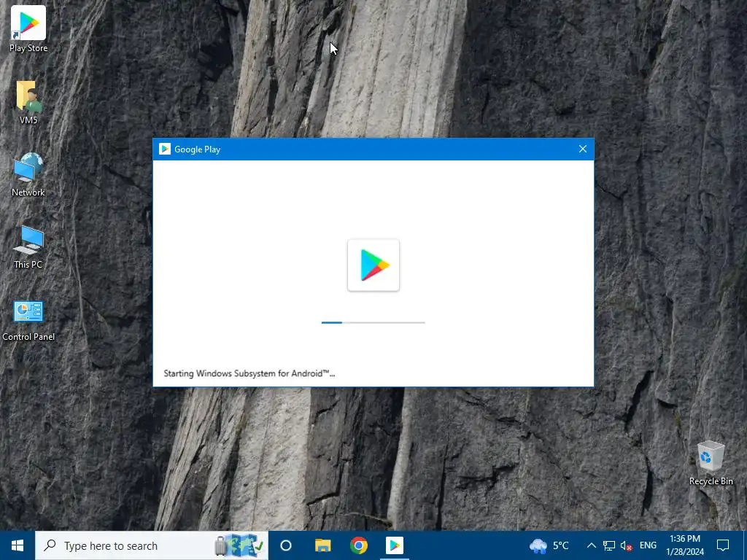The image size is (747, 560).
Task: Select the Recycle Bin desktop icon
Action: (x=711, y=463)
